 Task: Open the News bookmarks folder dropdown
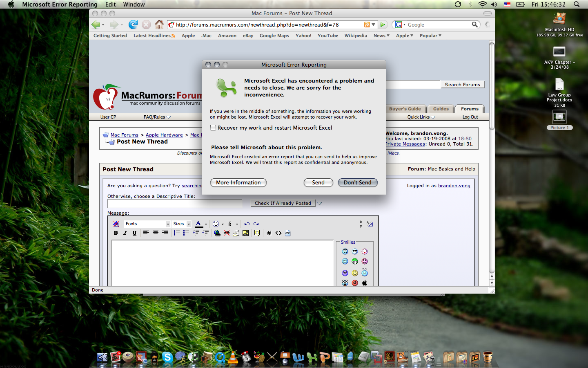pyautogui.click(x=381, y=36)
